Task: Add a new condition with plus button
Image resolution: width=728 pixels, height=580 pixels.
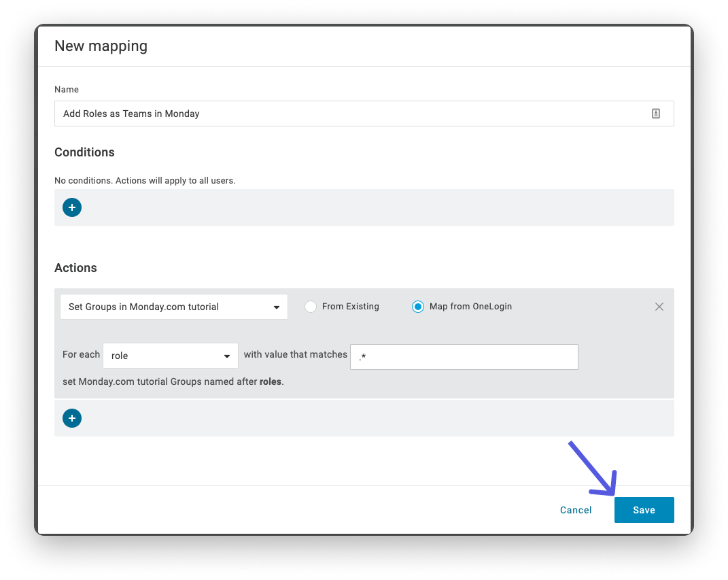Action: coord(72,207)
